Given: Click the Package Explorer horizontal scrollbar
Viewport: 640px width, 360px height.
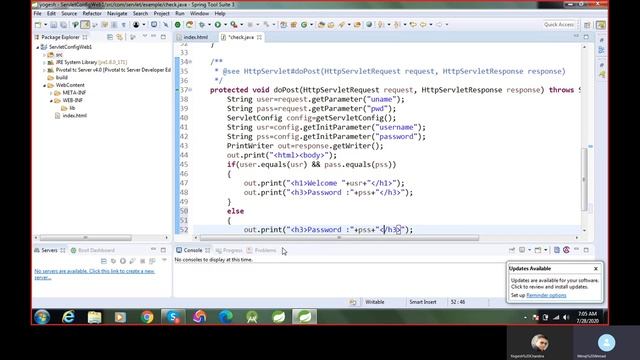Looking at the screenshot, I should click(x=85, y=238).
